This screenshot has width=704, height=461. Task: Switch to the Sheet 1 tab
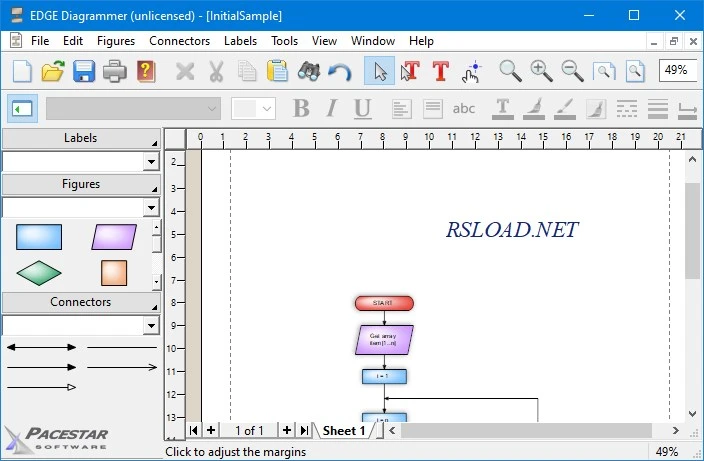click(x=344, y=431)
